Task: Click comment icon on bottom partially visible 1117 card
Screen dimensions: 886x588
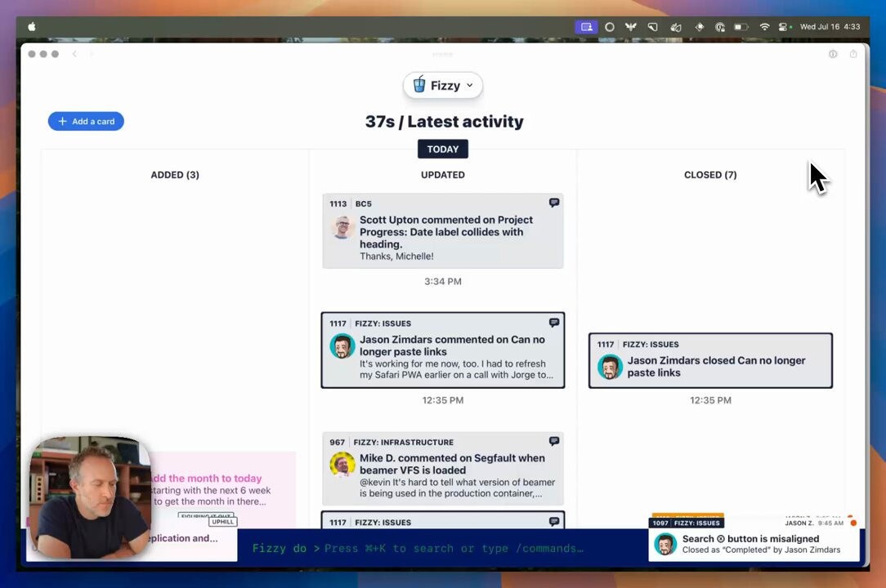Action: click(554, 521)
